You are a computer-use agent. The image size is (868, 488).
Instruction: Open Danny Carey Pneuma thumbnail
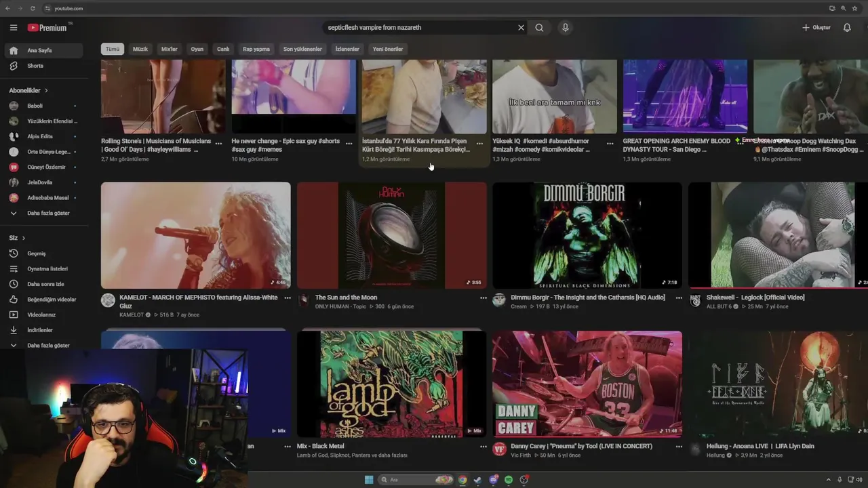pyautogui.click(x=587, y=384)
